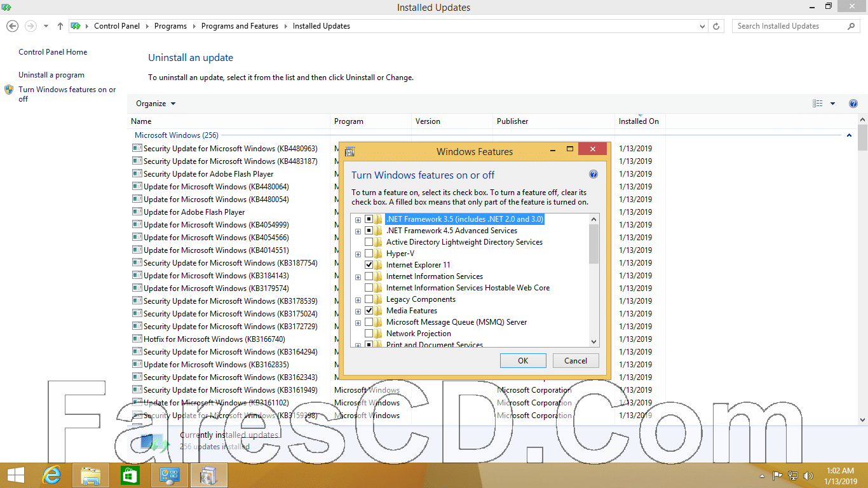868x488 pixels.
Task: Sort by Installed On column header
Action: coord(639,121)
